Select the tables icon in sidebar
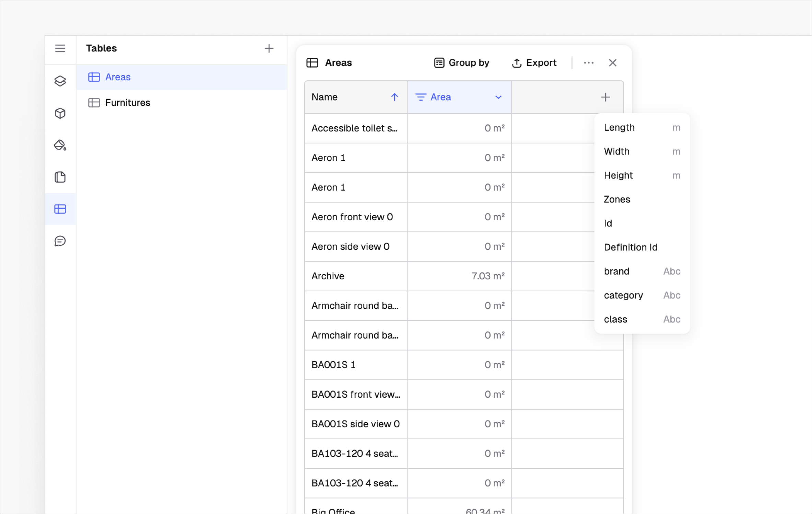The image size is (812, 514). point(60,209)
